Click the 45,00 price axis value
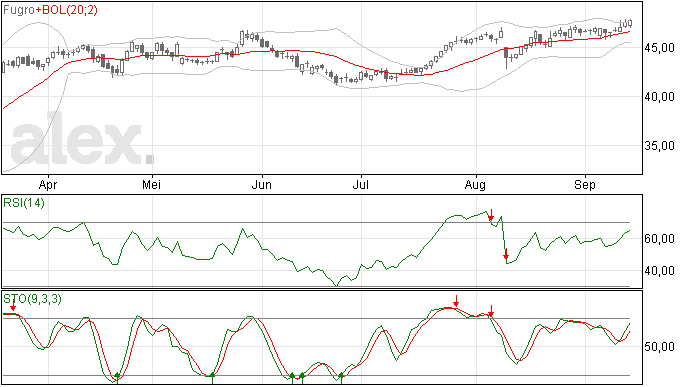This screenshot has width=690, height=387. tap(659, 48)
